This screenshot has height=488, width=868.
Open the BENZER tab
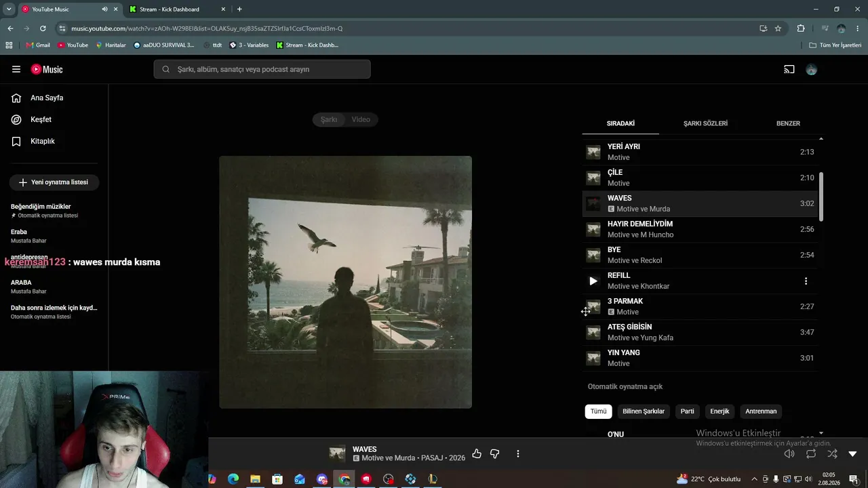pos(788,123)
